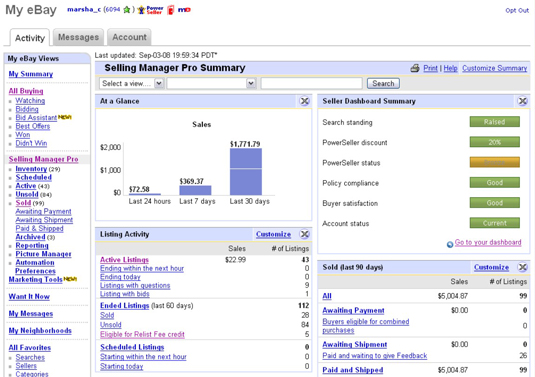535x377 pixels.
Task: Open the sidebar Sold (99) link
Action: 23,203
